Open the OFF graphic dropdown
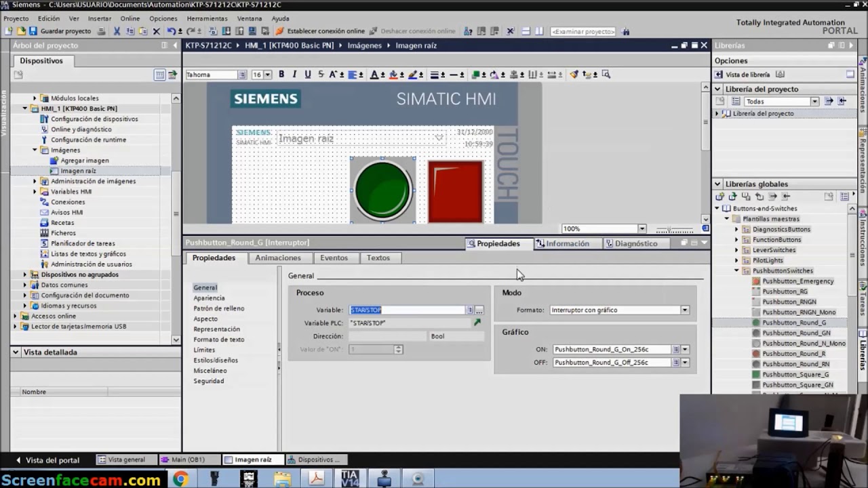This screenshot has width=868, height=488. coord(685,363)
